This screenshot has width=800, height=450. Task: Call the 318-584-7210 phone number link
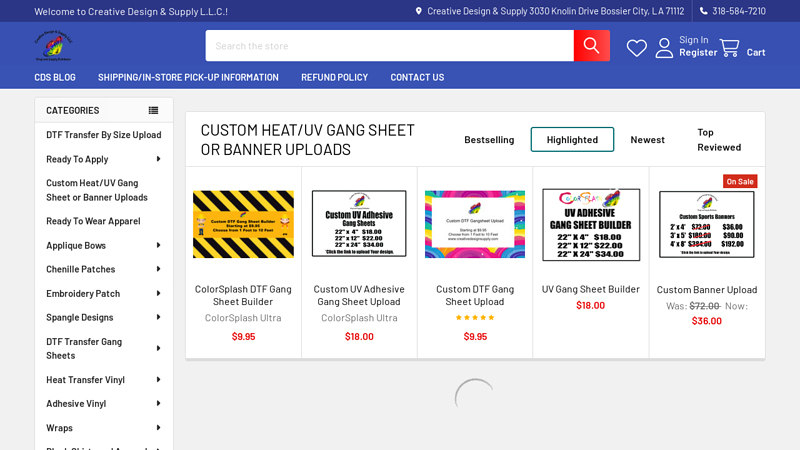coord(738,11)
